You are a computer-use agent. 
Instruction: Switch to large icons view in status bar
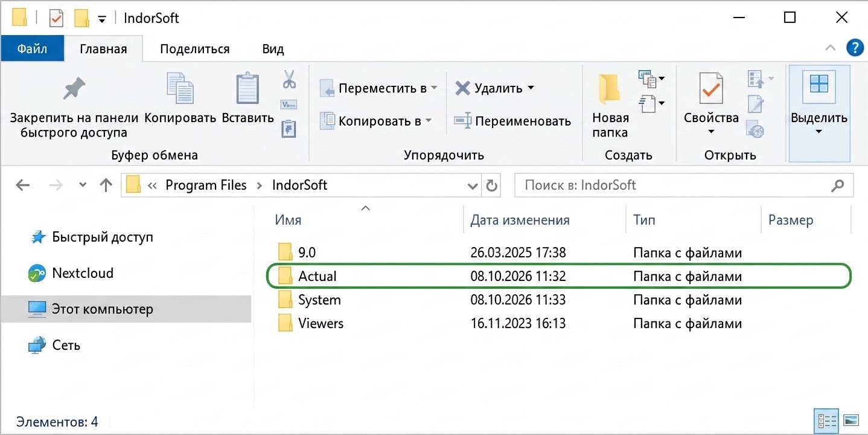850,420
